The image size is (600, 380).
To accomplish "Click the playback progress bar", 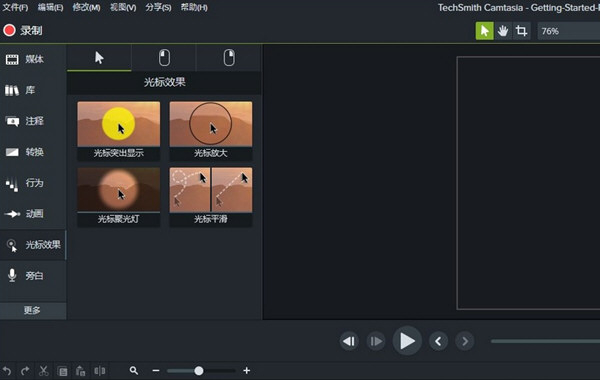I will 545,341.
